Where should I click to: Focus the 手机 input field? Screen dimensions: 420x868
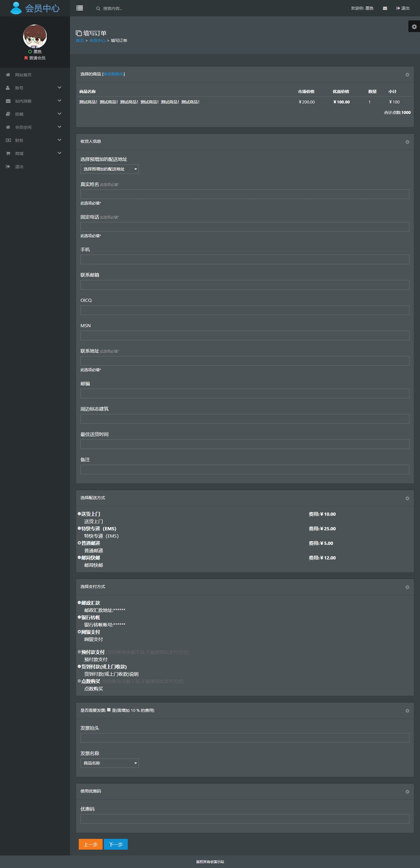(245, 259)
